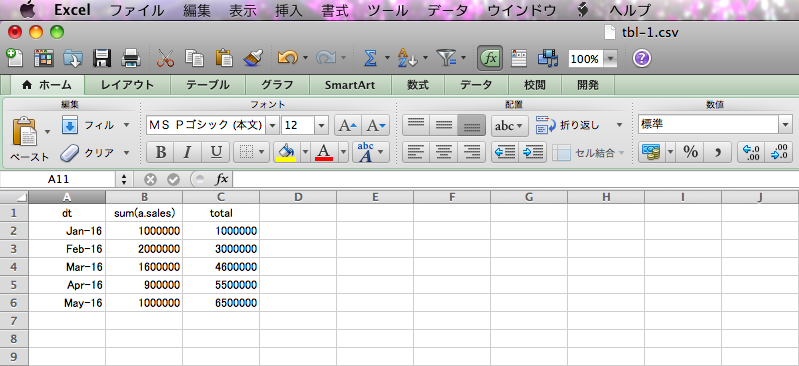Align text left
This screenshot has height=366, width=799.
click(x=416, y=152)
